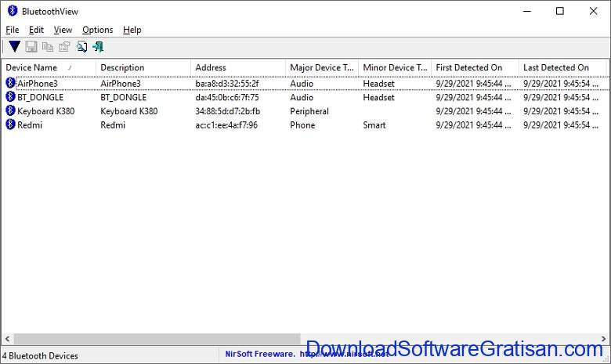Sort by Minor Device Type column header
The height and width of the screenshot is (364, 611).
point(395,68)
